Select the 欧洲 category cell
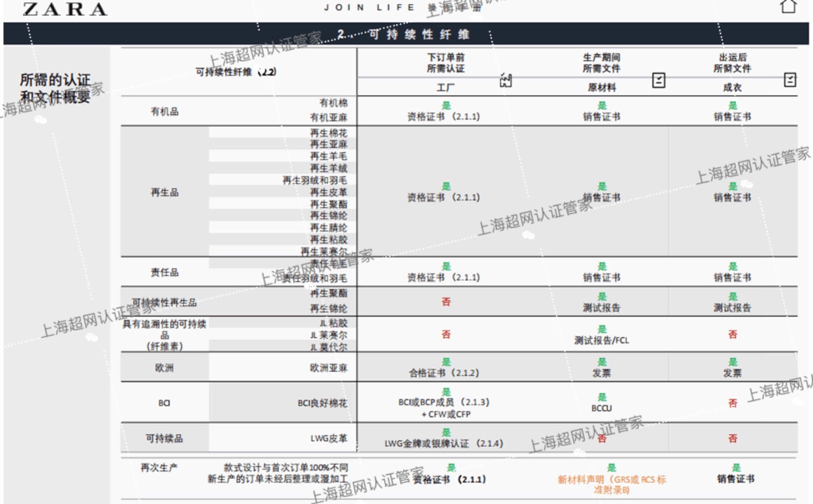 click(164, 368)
